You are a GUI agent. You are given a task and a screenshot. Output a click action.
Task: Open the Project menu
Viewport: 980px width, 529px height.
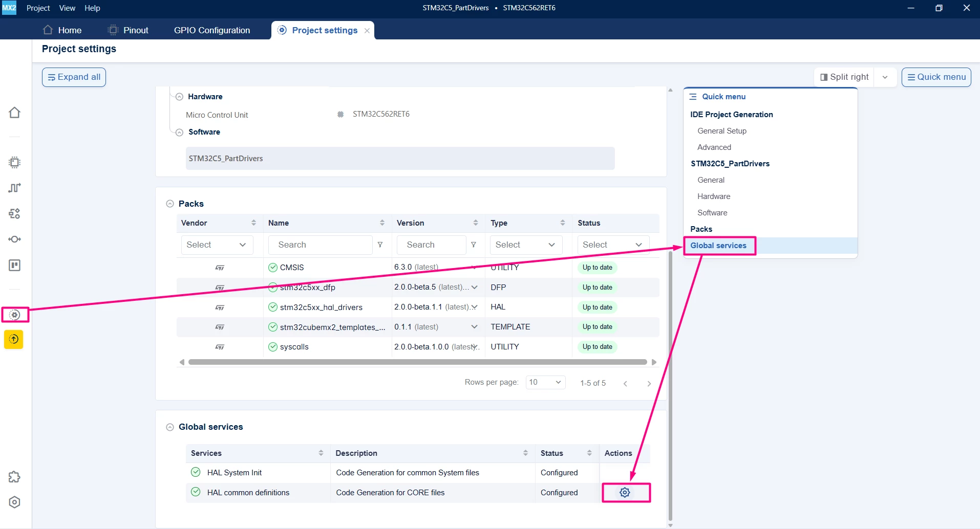pos(38,8)
